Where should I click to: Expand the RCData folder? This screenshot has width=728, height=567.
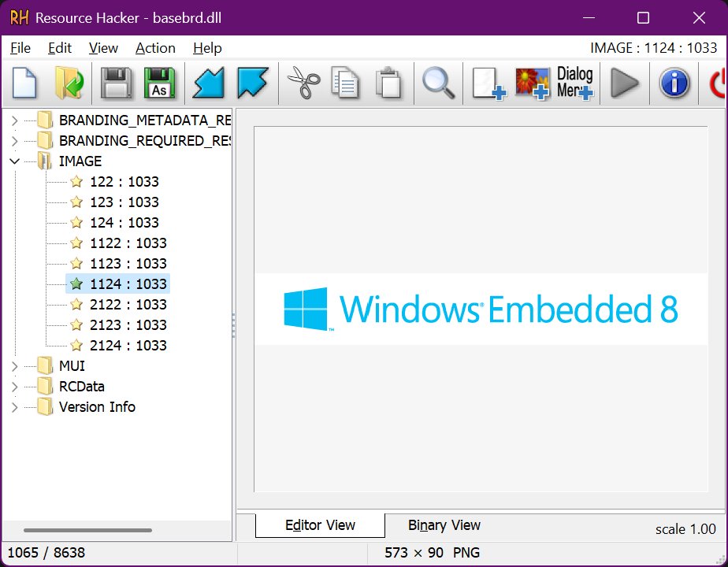14,387
